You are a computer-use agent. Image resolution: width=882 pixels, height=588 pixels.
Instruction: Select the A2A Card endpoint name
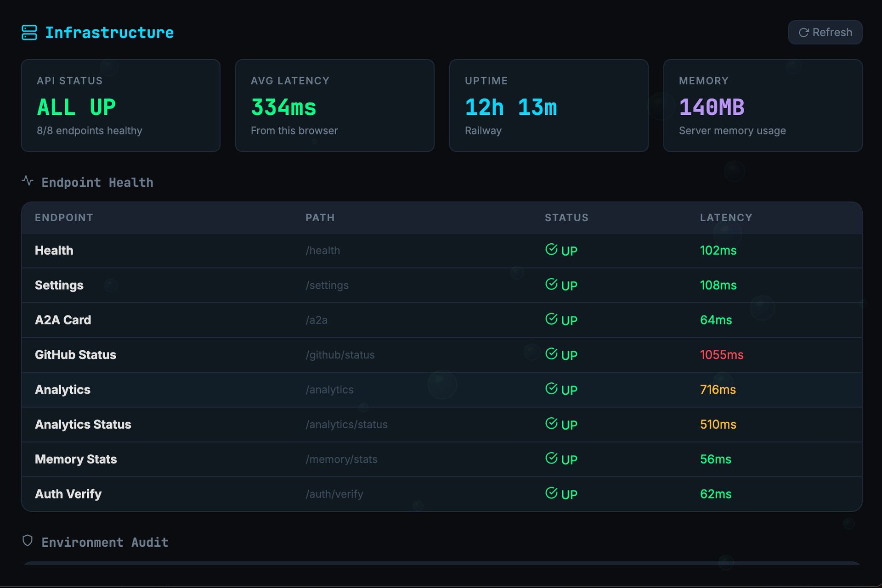point(63,320)
